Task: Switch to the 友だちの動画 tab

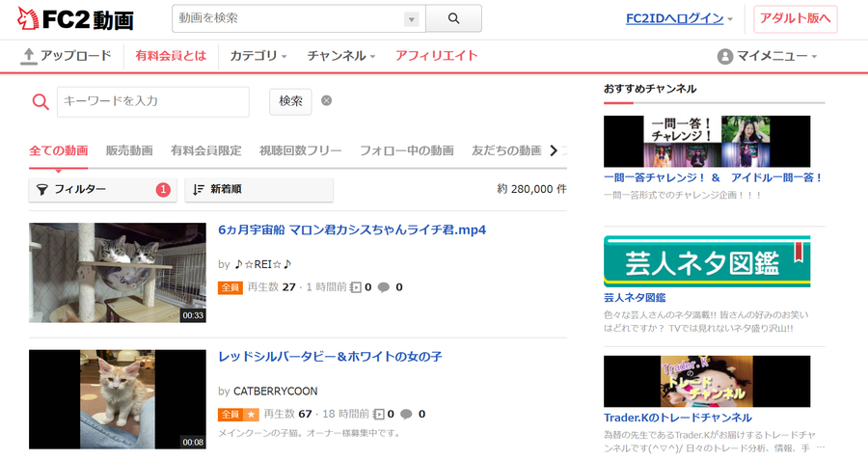Action: [x=506, y=150]
